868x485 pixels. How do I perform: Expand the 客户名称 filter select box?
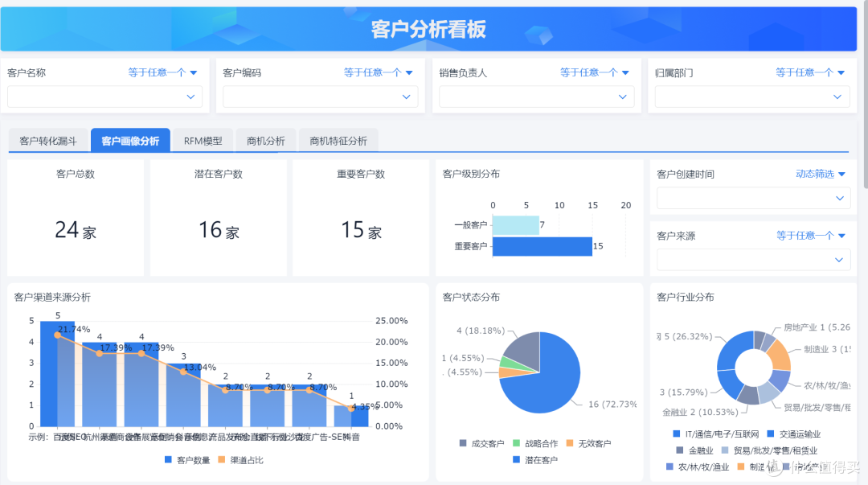[x=104, y=97]
